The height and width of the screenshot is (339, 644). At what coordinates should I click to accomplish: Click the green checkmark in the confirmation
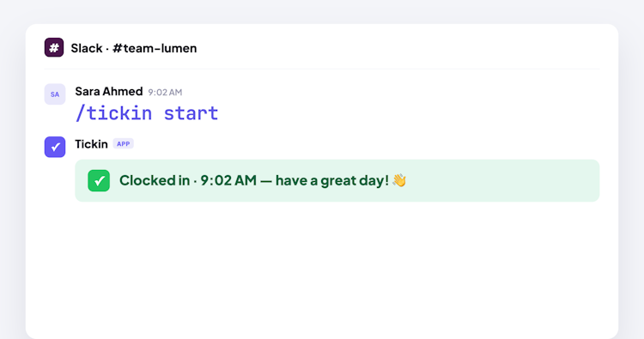(99, 180)
